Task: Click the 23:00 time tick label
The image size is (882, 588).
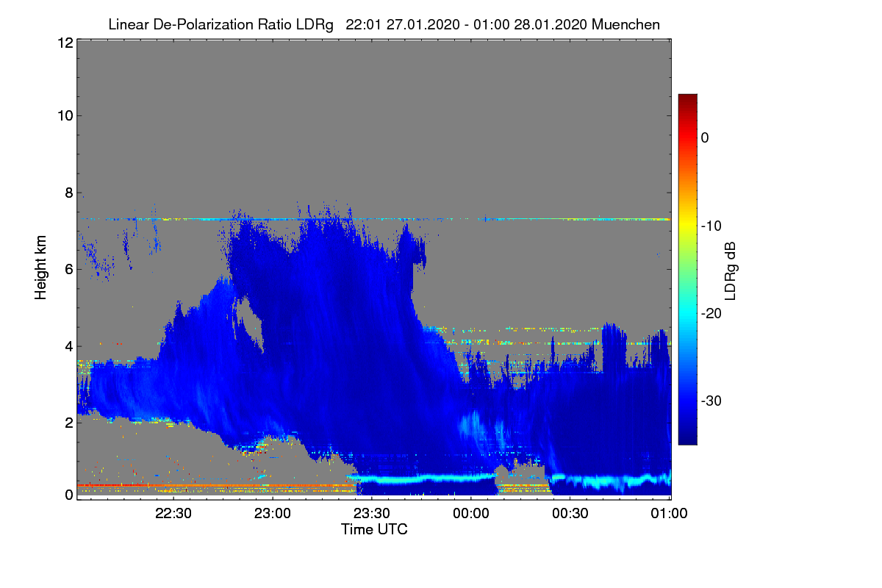Action: [x=273, y=514]
